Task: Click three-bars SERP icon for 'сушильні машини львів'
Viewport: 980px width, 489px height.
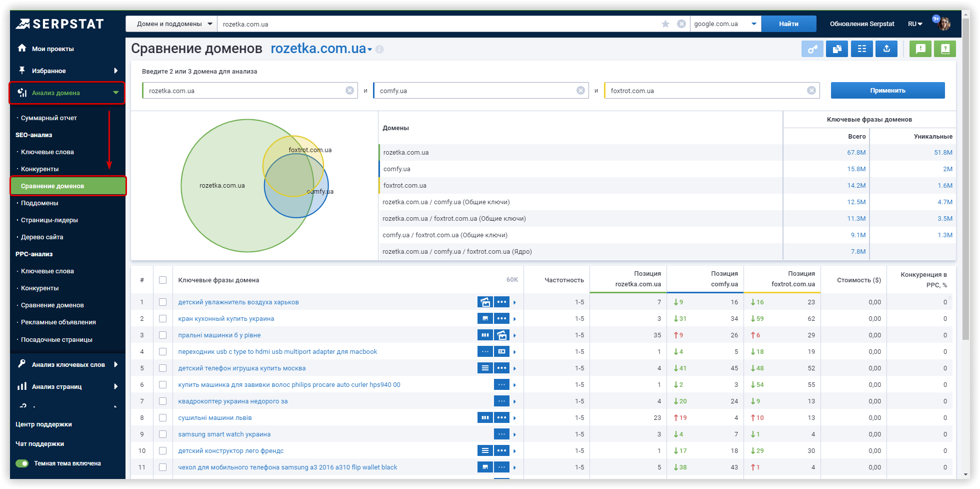Action: pyautogui.click(x=485, y=418)
